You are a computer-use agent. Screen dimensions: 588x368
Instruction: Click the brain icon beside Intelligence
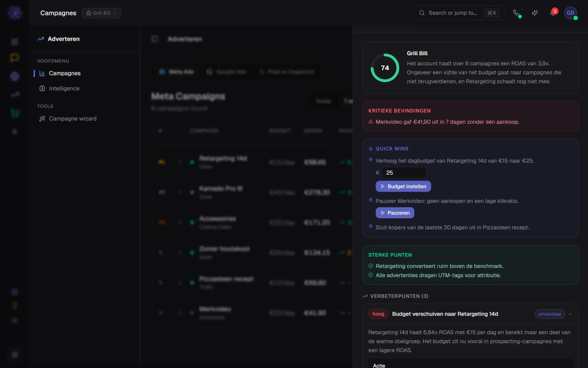click(x=42, y=88)
